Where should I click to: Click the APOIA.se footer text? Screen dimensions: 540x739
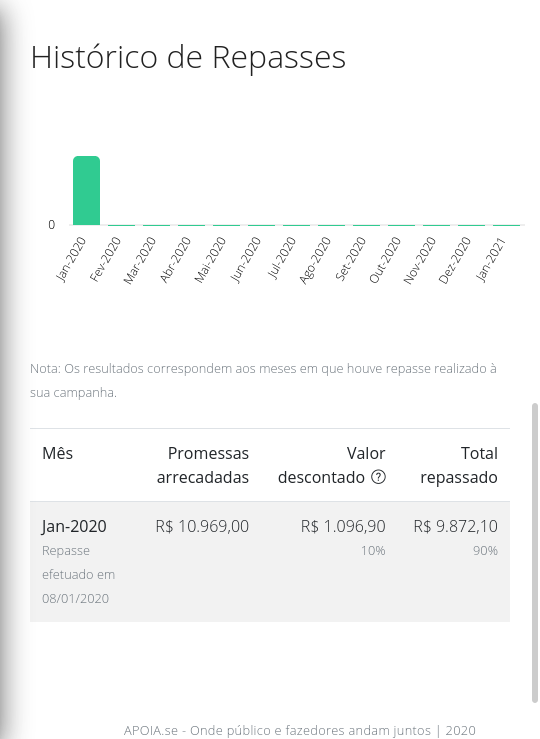(300, 731)
